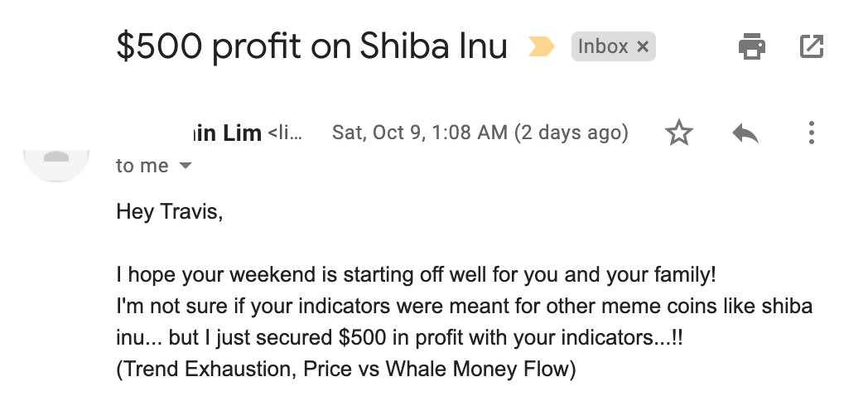Viewport: 868px width, 401px height.
Task: Print this email with the printer icon
Action: click(752, 46)
